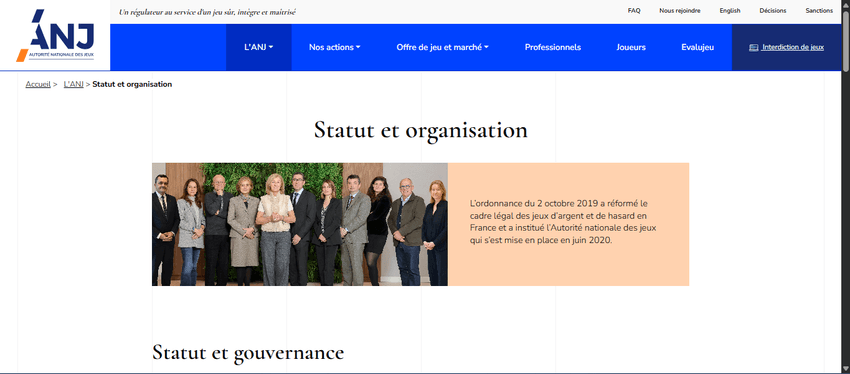
Task: Click the tagline about un jeu sûr
Action: click(207, 11)
